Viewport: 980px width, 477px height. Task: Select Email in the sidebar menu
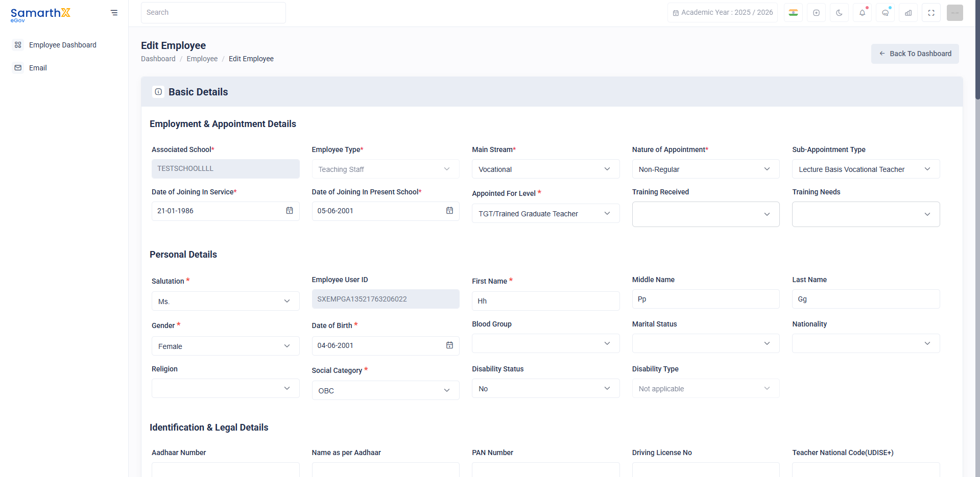(x=38, y=68)
